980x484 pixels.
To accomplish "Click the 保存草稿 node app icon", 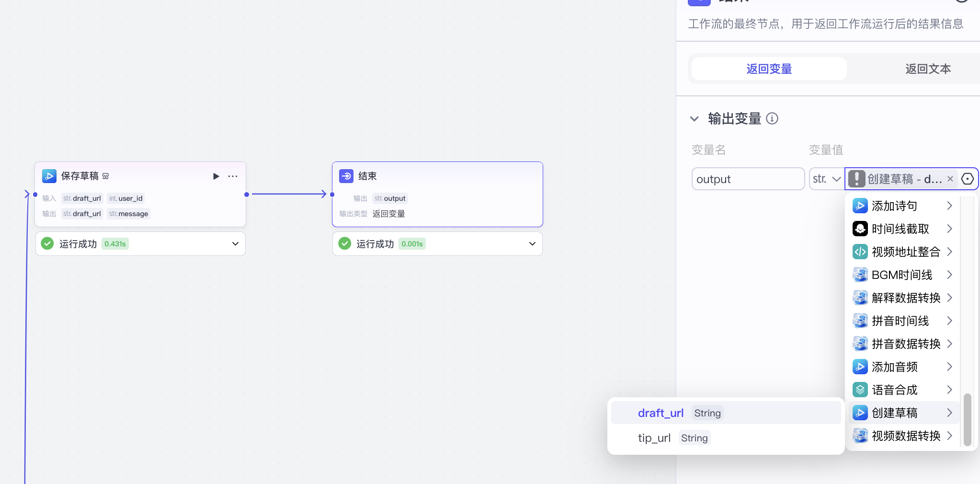I will pos(49,176).
